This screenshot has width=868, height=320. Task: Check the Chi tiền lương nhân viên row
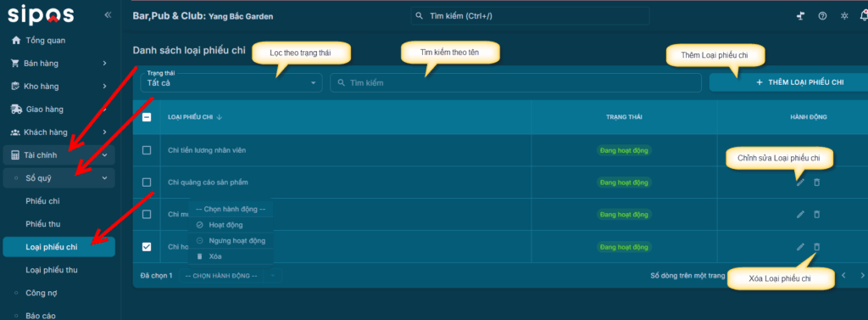tap(147, 150)
